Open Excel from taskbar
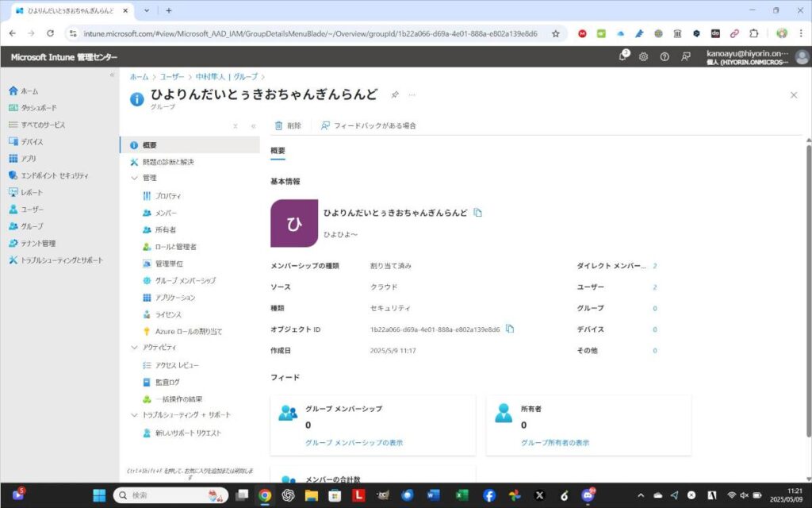 pos(462,495)
